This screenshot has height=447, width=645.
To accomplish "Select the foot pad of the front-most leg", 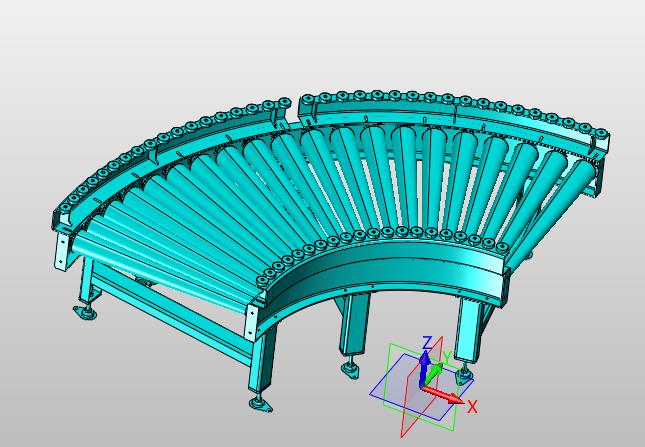I will click(260, 404).
